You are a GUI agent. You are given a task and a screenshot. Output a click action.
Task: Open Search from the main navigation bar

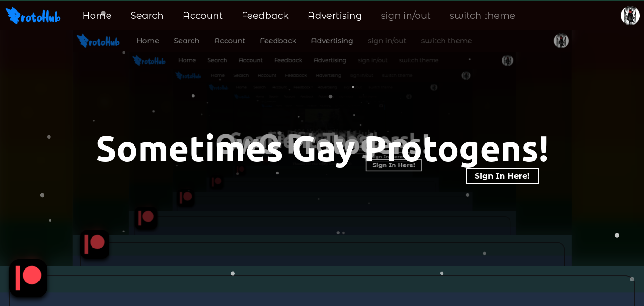click(147, 16)
